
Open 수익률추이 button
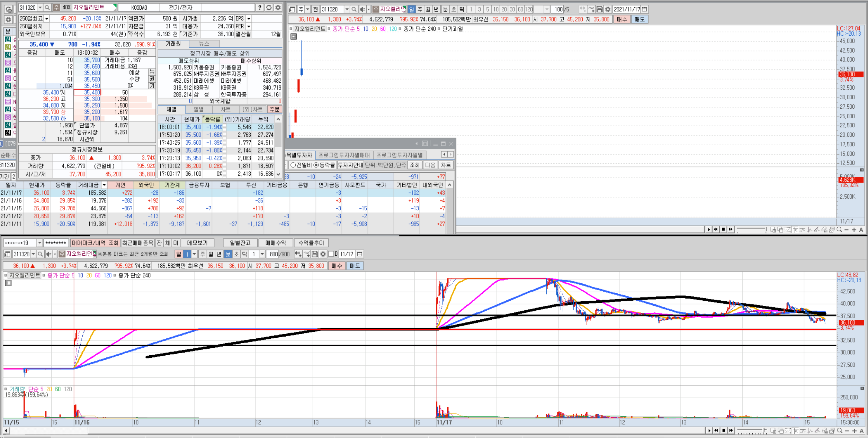click(311, 243)
